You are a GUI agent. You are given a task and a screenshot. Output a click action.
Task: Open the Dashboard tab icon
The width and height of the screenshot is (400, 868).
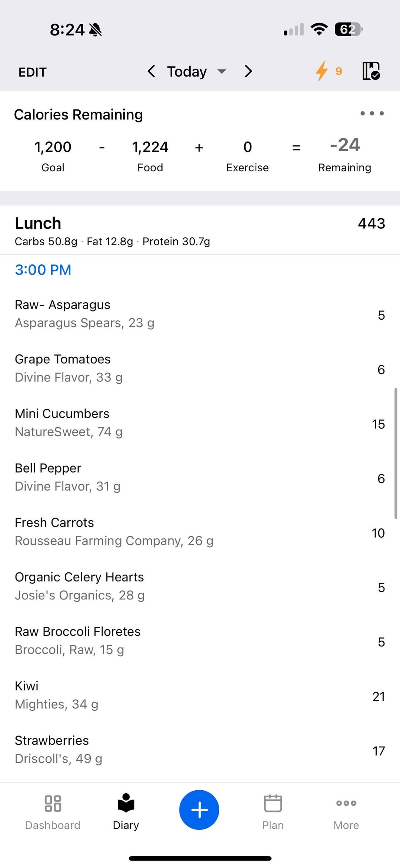(53, 804)
